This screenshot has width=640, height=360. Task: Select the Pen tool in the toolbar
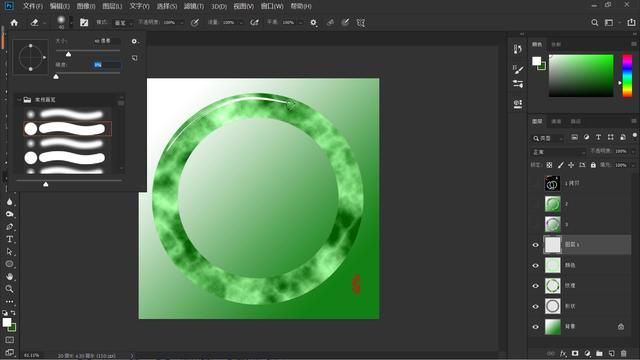(x=9, y=227)
